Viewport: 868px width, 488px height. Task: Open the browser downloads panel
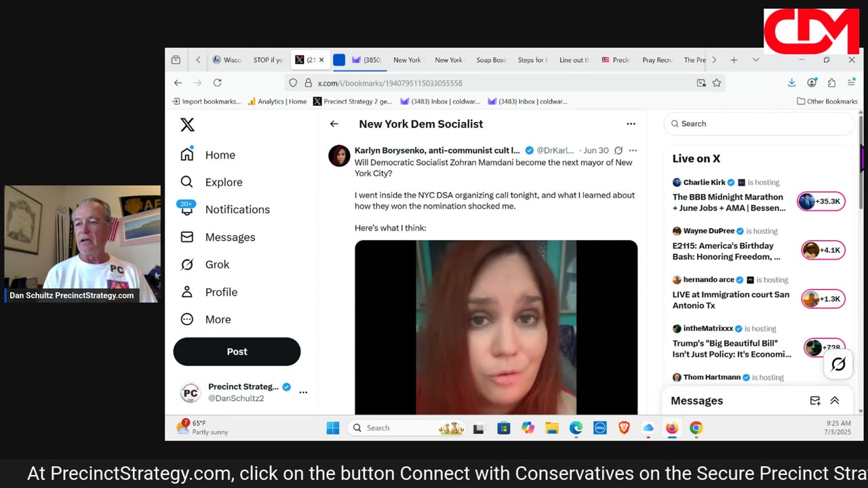click(791, 83)
